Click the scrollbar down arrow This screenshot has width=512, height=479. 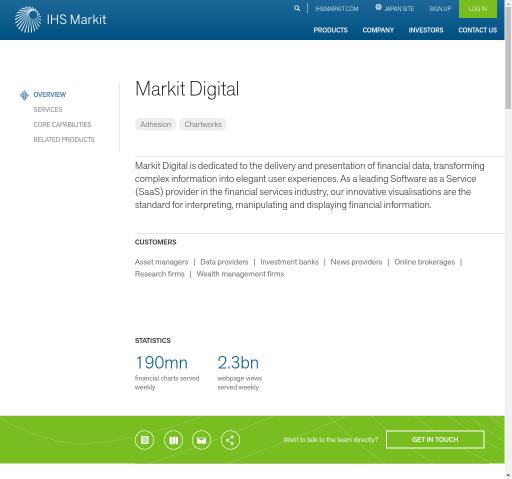point(508,475)
